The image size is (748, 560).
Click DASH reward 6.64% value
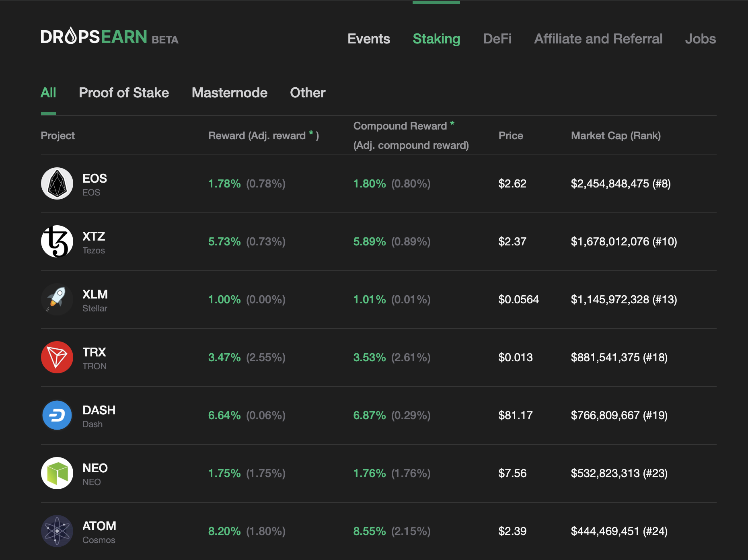(224, 415)
